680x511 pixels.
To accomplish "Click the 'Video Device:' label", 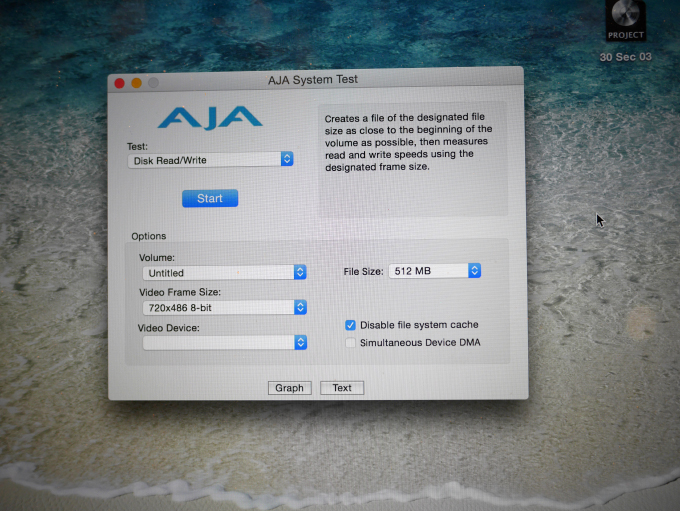I will point(169,328).
